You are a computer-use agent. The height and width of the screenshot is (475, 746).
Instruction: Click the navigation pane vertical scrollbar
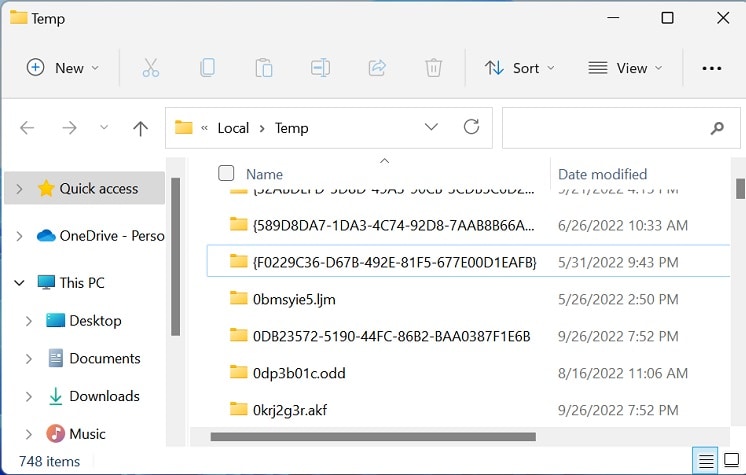click(x=175, y=257)
